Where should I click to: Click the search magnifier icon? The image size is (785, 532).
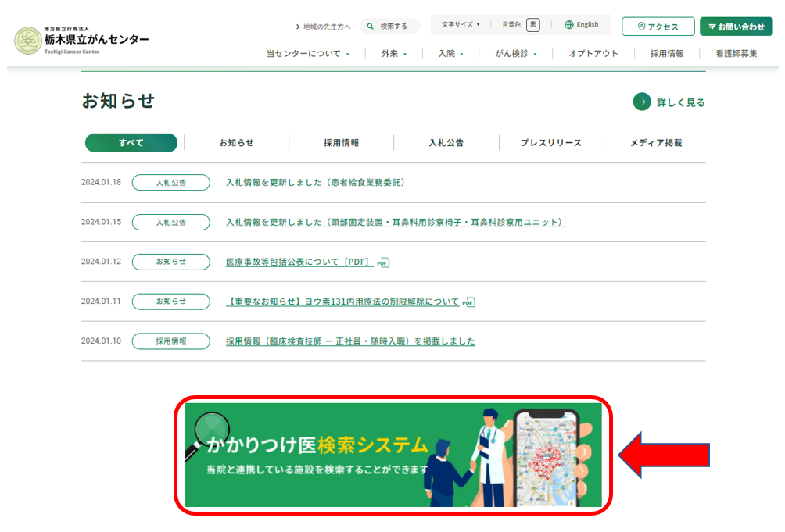pos(370,26)
